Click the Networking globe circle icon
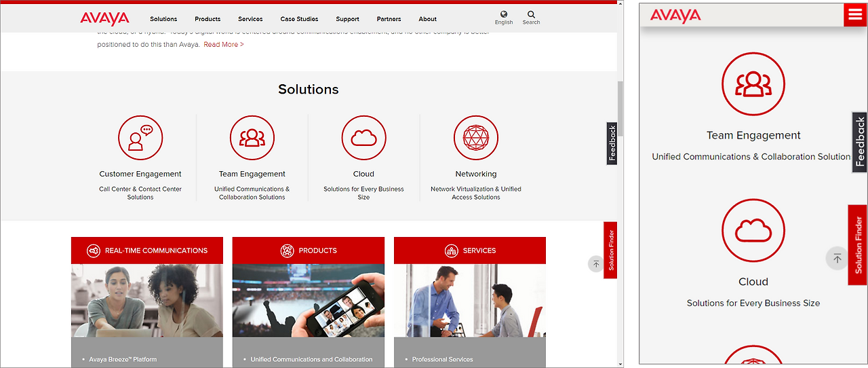 coord(476,137)
